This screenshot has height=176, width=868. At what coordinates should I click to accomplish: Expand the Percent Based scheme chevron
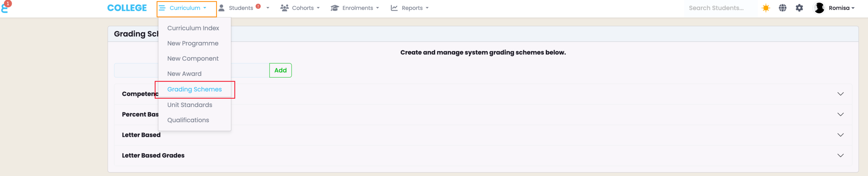coord(840,115)
